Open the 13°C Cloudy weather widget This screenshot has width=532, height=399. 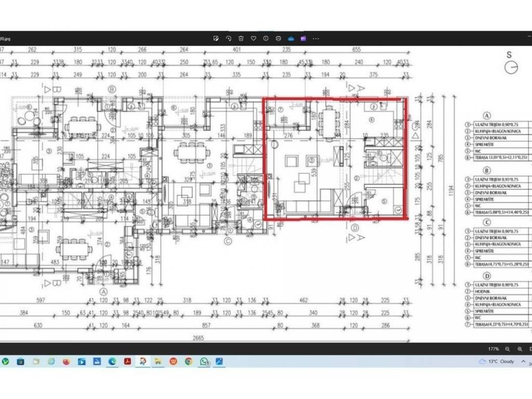(x=496, y=362)
